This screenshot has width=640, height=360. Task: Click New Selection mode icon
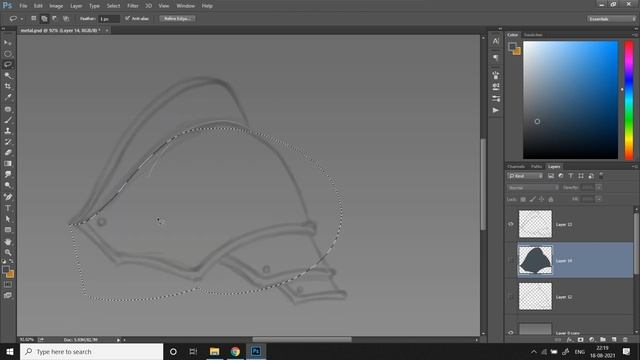coord(33,19)
